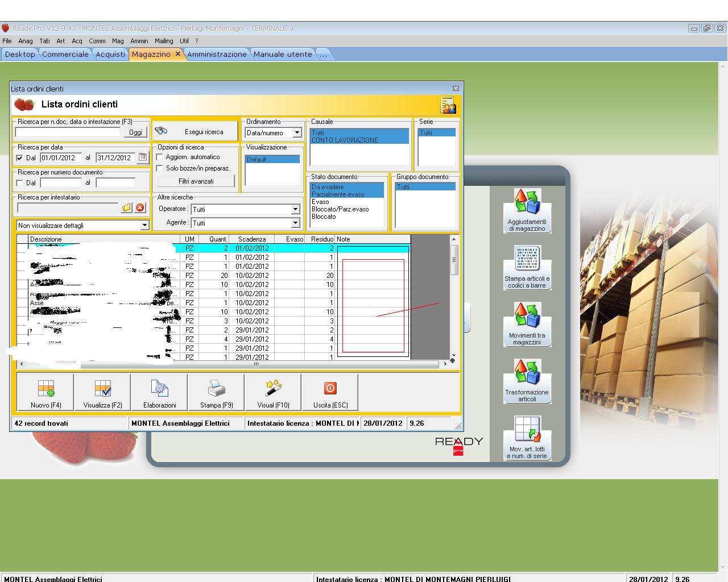
Task: Click users icon in Lista ordini header
Action: tap(448, 105)
